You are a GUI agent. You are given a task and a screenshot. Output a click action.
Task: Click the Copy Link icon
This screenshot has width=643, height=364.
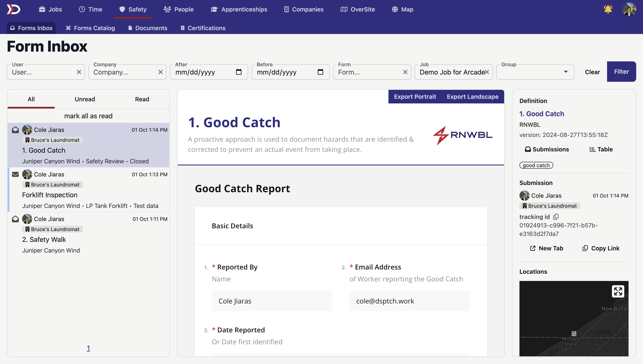585,248
